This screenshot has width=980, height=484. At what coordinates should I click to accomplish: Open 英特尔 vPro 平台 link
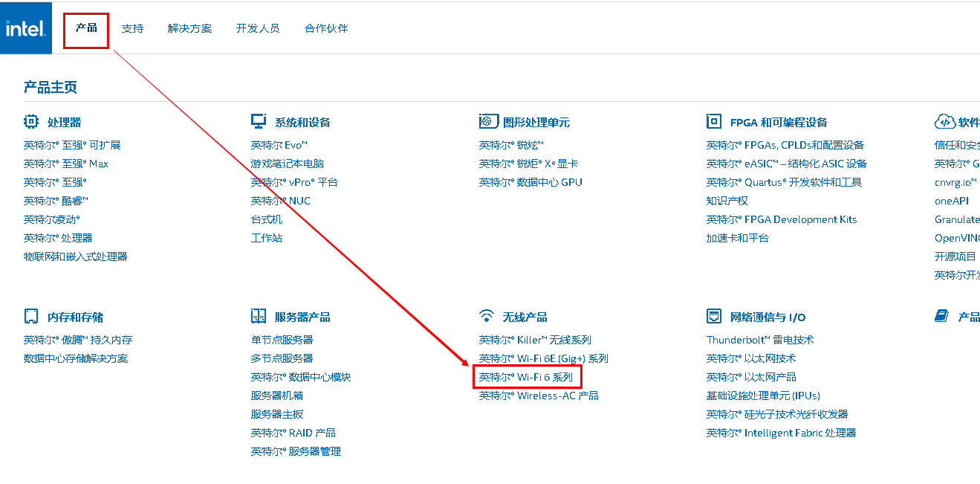pyautogui.click(x=295, y=182)
